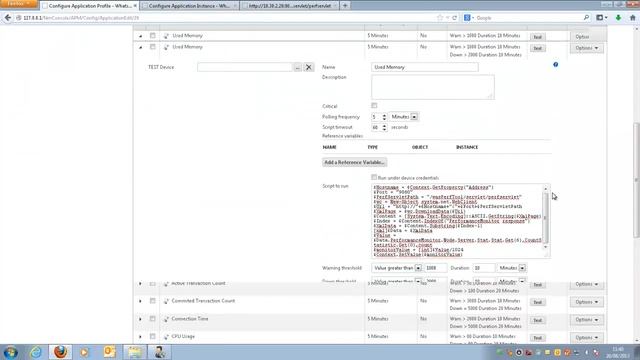Click into the Name field showing Used Memory
The width and height of the screenshot is (640, 360).
[424, 67]
